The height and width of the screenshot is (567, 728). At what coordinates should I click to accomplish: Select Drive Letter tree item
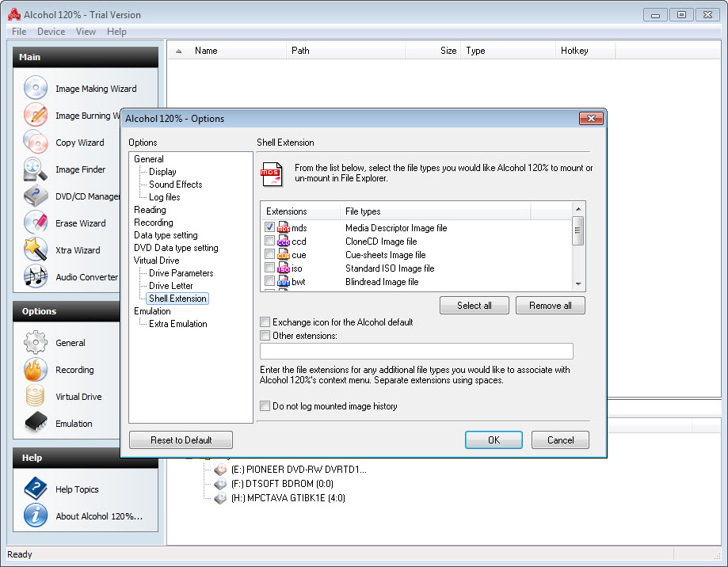coord(171,286)
